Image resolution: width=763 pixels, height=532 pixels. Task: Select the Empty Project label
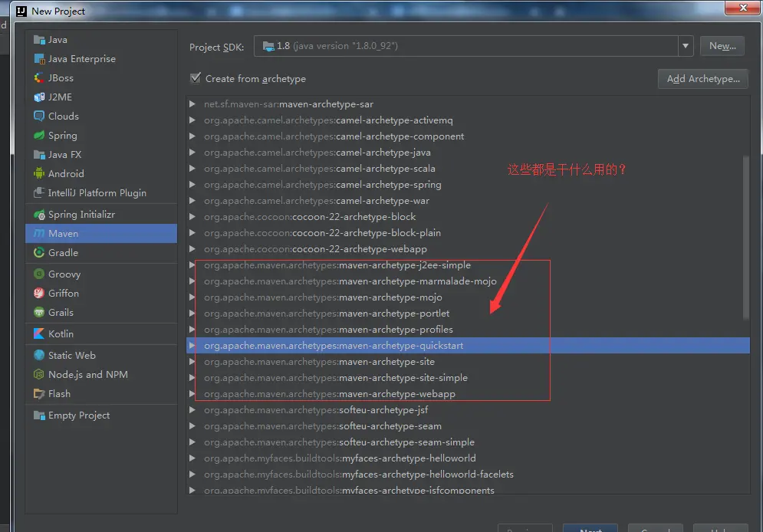coord(79,415)
